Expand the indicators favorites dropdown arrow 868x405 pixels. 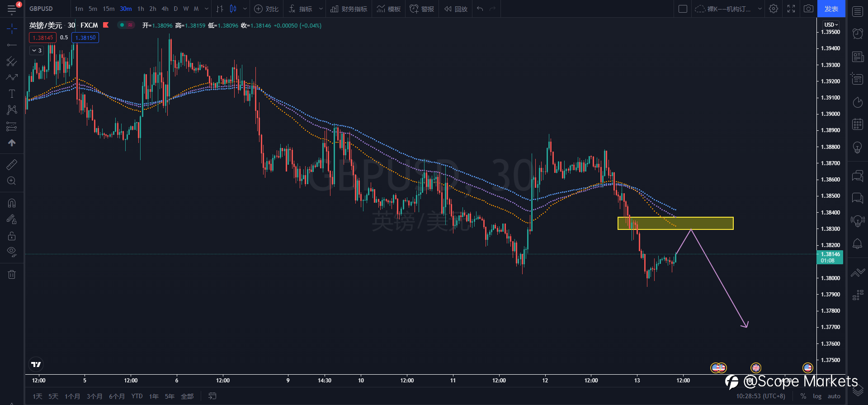[321, 9]
